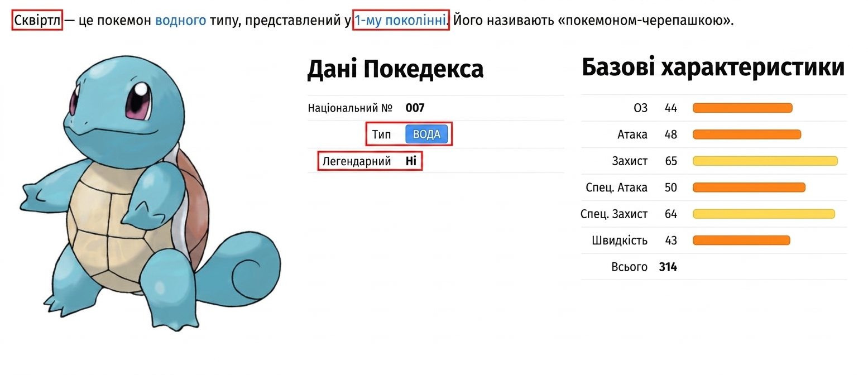Click the 'Тип' row label
Screen dimensions: 868x375
coord(382,134)
